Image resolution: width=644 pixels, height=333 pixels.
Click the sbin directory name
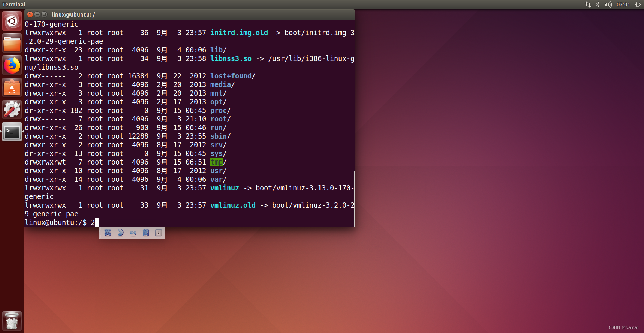click(219, 136)
